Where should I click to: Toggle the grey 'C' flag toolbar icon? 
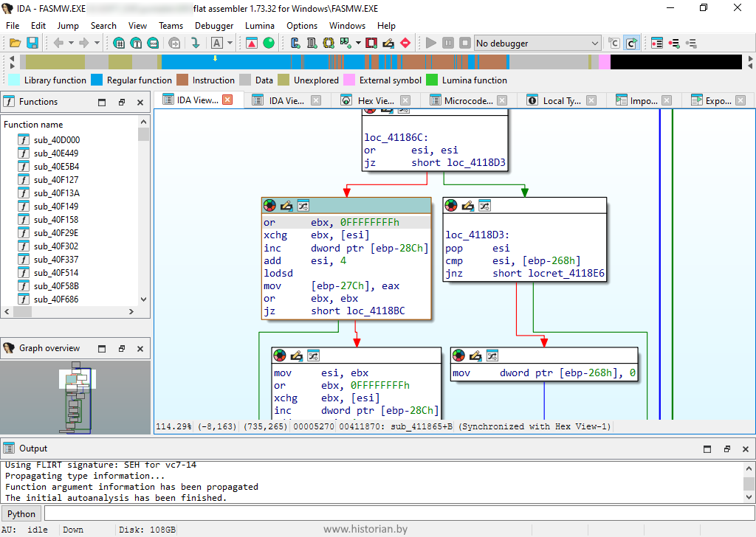click(614, 43)
